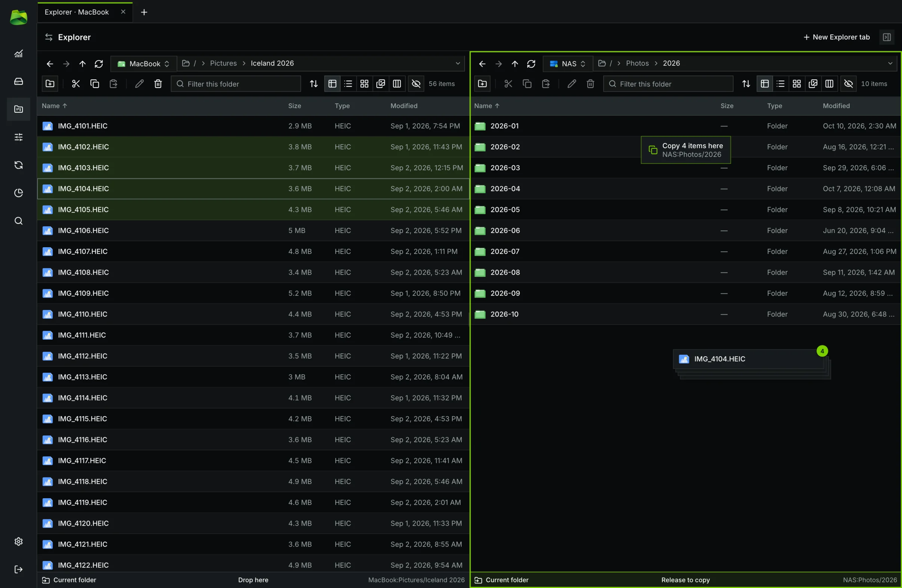902x588 pixels.
Task: Open the sort options in the MacBook pane
Action: pyautogui.click(x=314, y=84)
